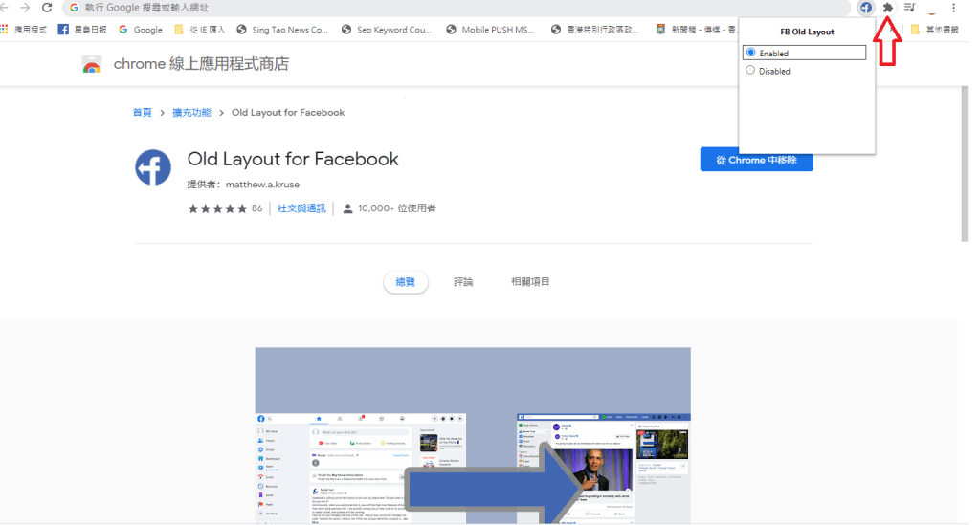Click the browser forward arrow
This screenshot has height=525, width=980.
pos(25,8)
